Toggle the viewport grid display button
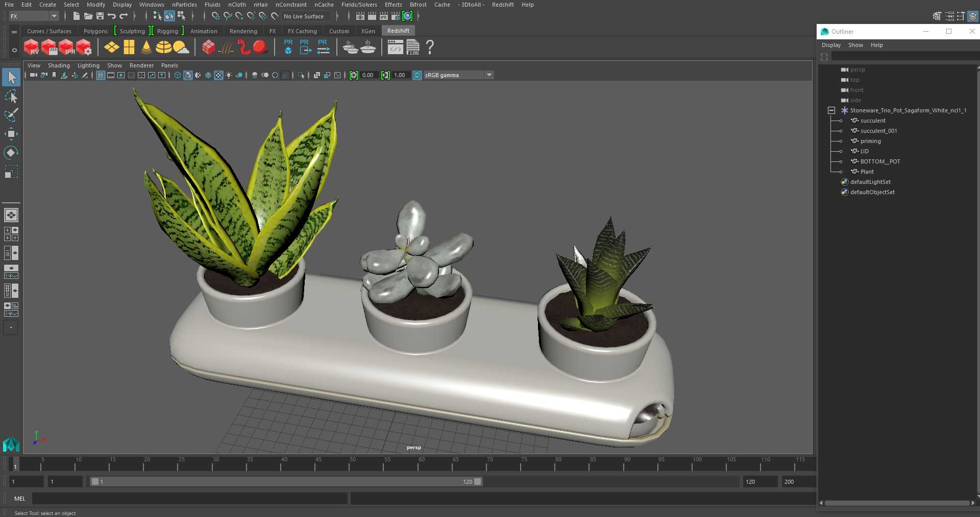 (x=101, y=75)
